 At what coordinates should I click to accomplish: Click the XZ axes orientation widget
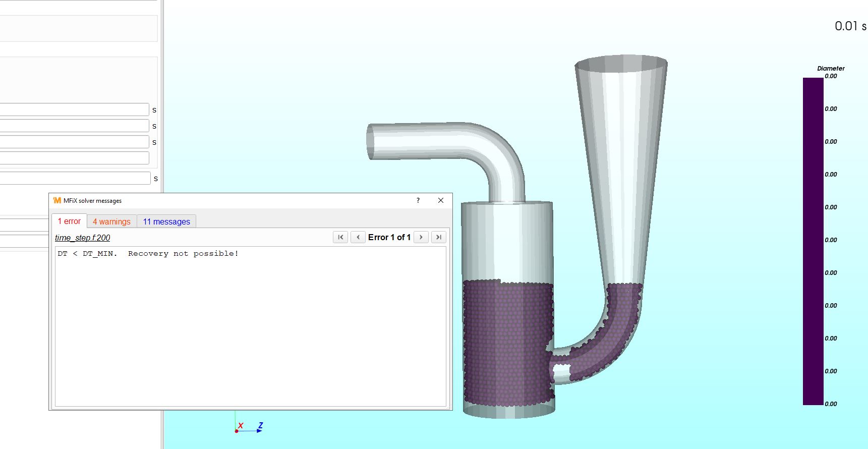point(248,427)
